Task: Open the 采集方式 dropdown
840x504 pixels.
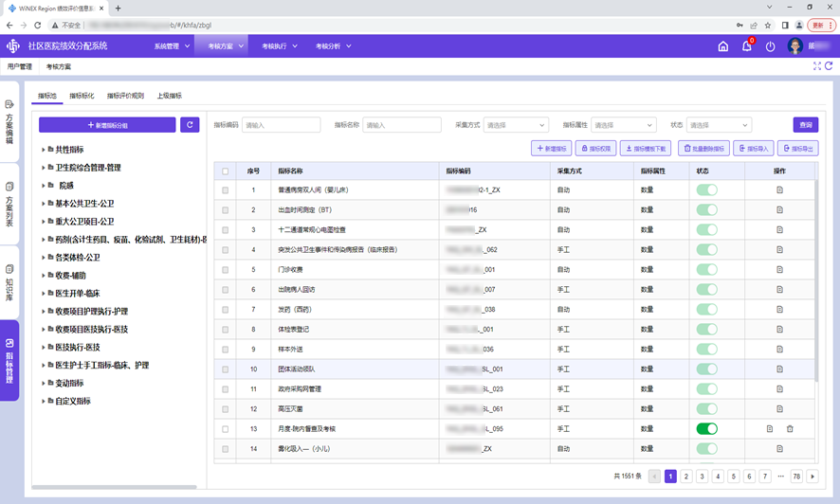Action: [516, 125]
